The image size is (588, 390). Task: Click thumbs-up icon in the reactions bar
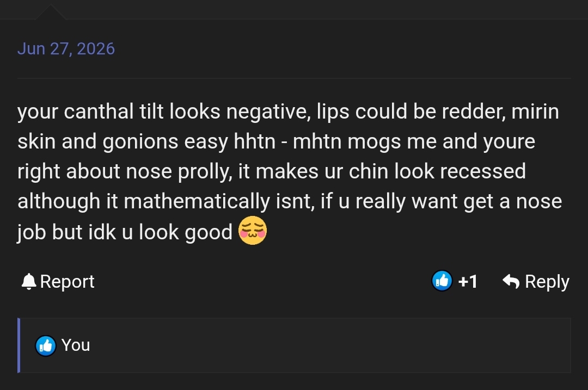click(46, 345)
